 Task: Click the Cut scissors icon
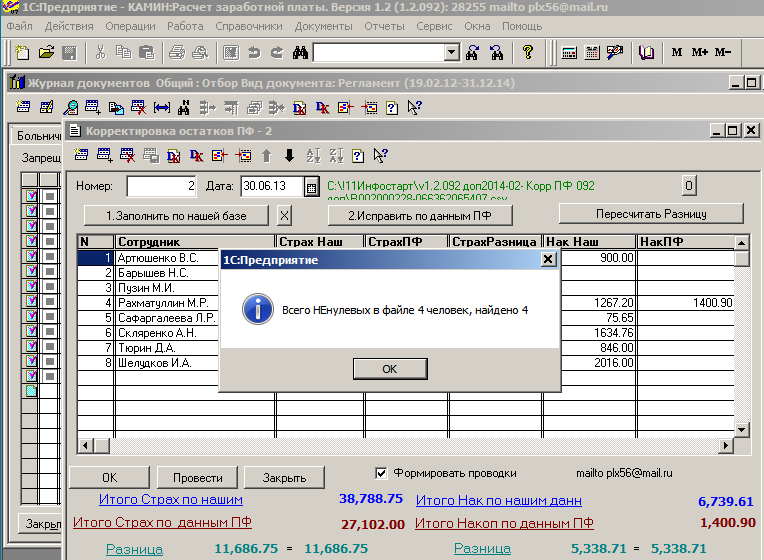point(100,52)
